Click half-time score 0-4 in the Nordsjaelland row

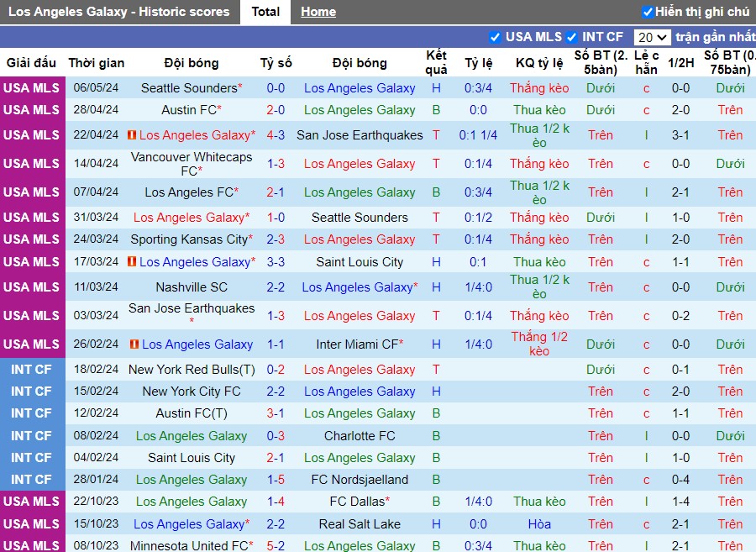click(x=680, y=480)
